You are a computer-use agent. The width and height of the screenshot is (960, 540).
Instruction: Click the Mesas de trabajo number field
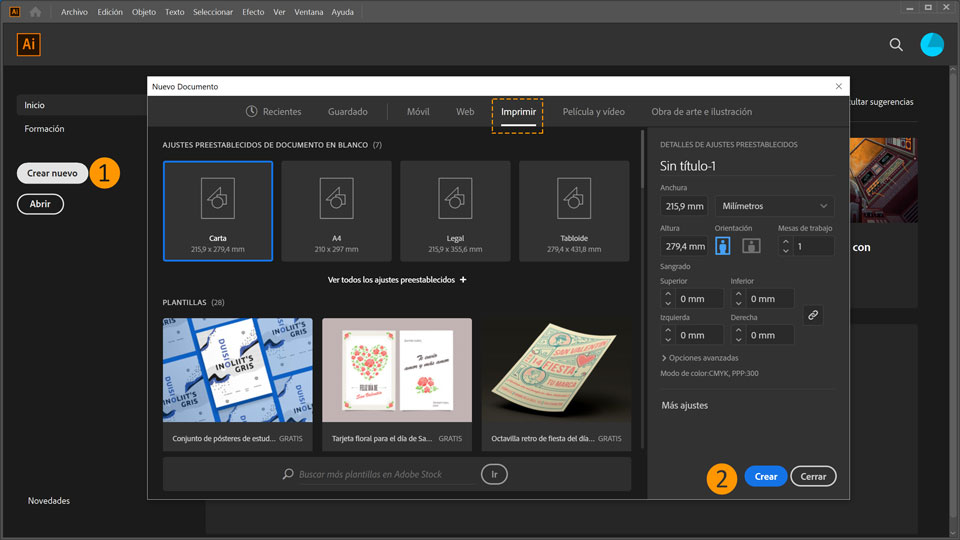(x=813, y=246)
